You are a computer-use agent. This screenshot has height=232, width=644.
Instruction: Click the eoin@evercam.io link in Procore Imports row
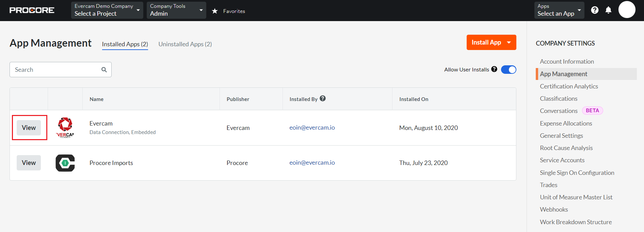pos(312,163)
